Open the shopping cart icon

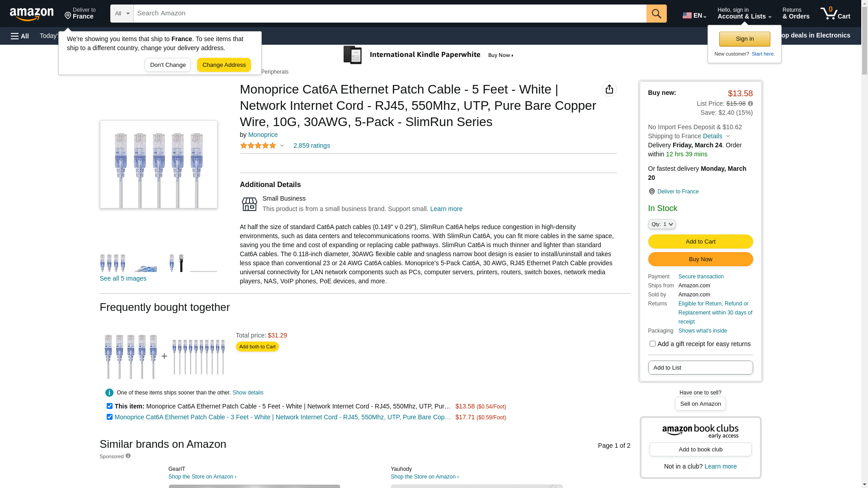(x=835, y=14)
